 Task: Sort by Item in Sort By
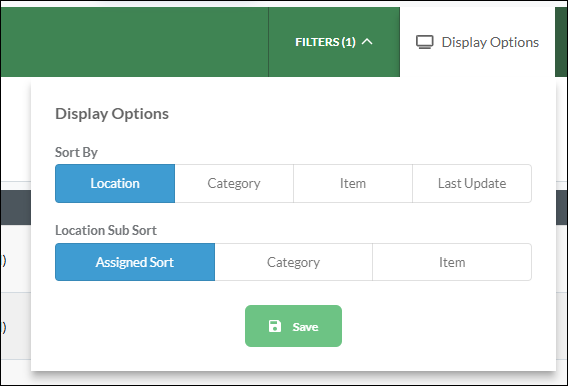click(x=353, y=184)
